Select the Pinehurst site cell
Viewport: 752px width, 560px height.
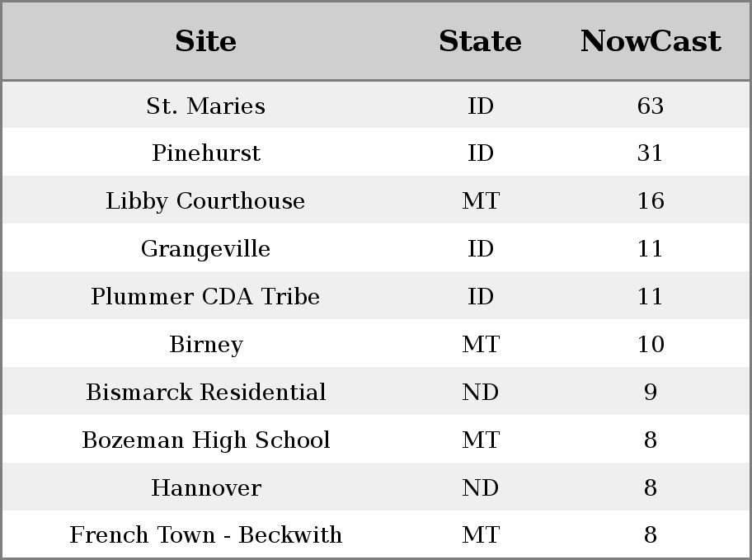206,153
